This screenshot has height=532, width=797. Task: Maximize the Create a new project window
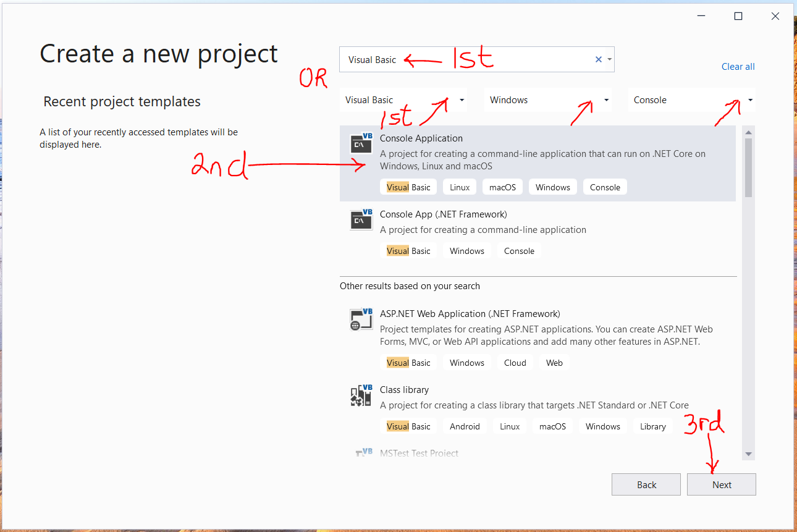pyautogui.click(x=738, y=17)
